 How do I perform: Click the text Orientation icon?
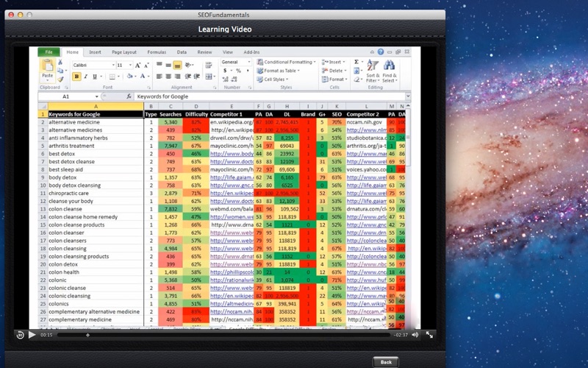187,65
